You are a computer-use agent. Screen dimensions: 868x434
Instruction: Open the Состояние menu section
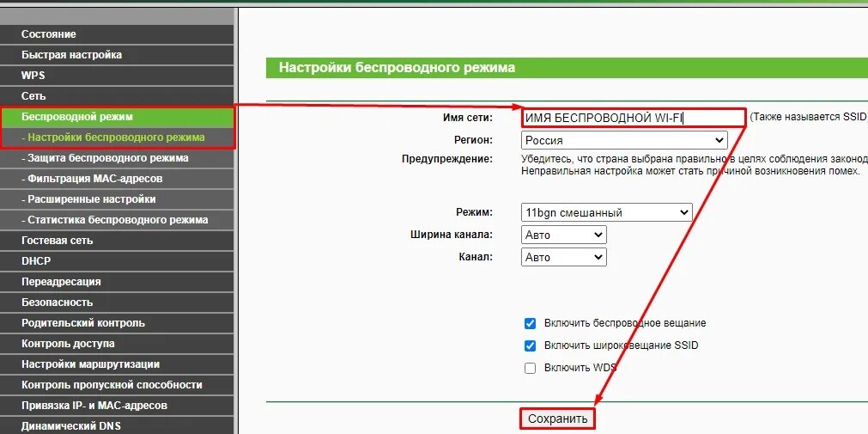tap(117, 34)
